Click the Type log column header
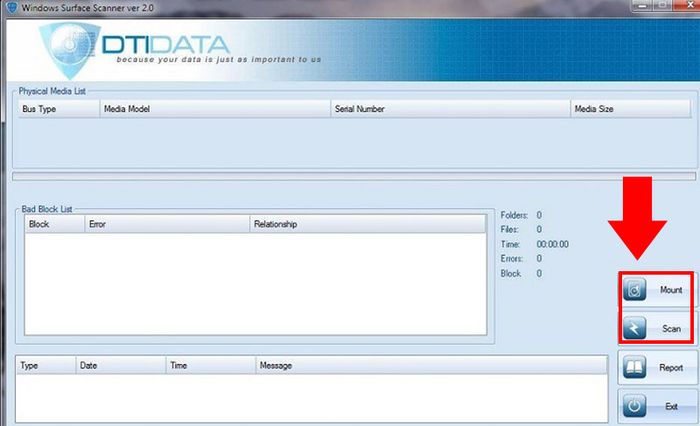This screenshot has height=426, width=700. [x=46, y=365]
